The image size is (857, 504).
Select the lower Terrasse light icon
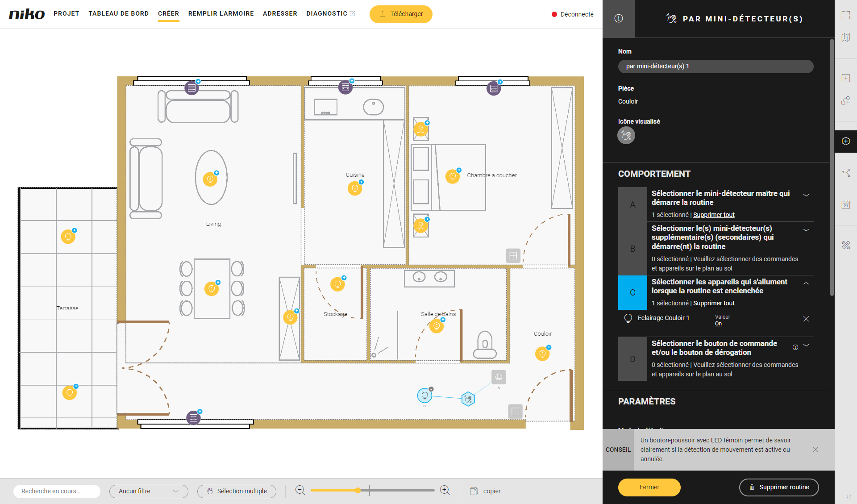tap(70, 392)
